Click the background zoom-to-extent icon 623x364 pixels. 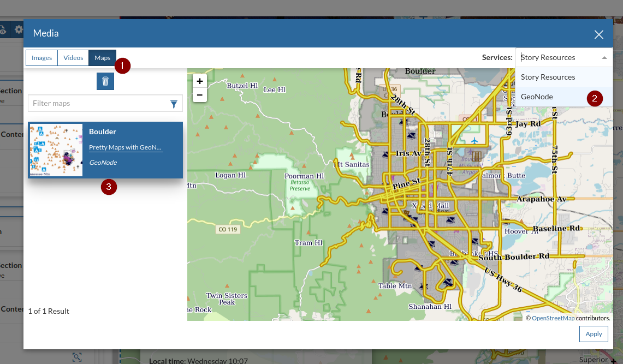coord(77,357)
